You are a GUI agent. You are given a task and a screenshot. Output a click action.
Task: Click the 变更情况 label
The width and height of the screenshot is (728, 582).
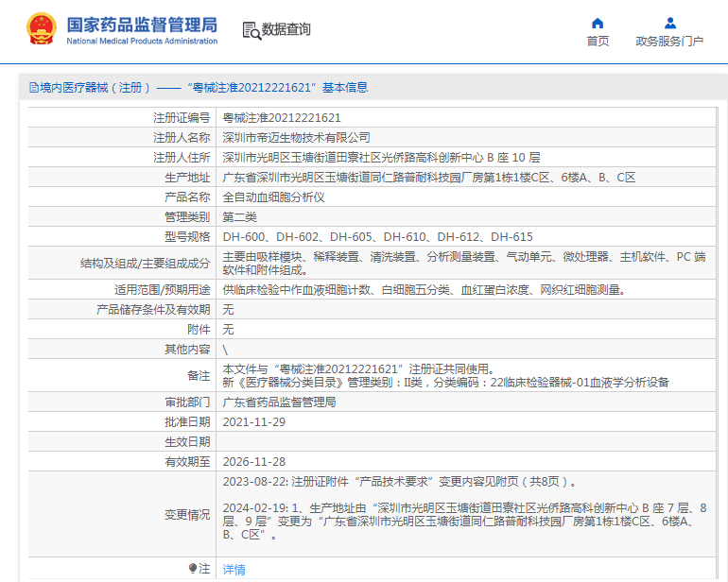pos(187,515)
